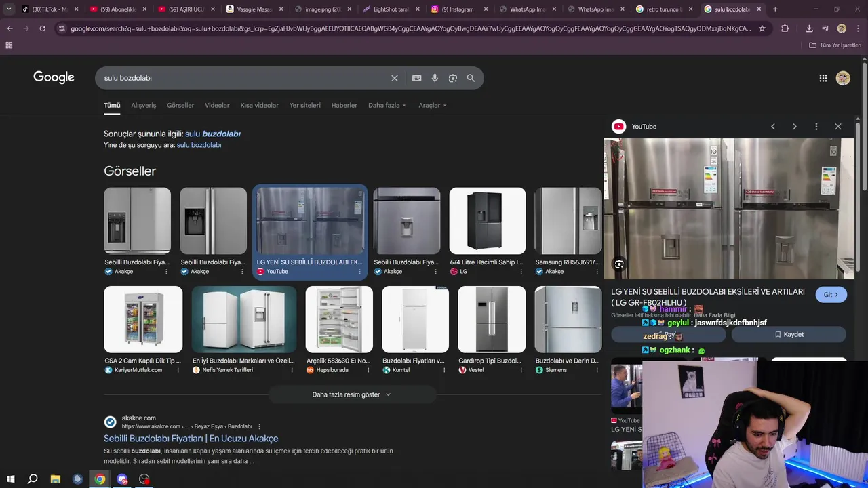Open new browser tab with plus
The height and width of the screenshot is (488, 868).
click(x=775, y=9)
